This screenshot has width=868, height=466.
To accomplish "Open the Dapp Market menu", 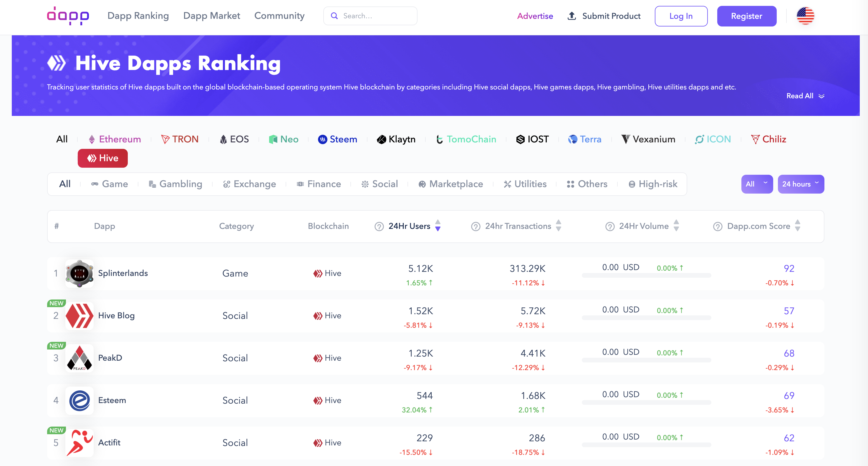I will click(212, 16).
